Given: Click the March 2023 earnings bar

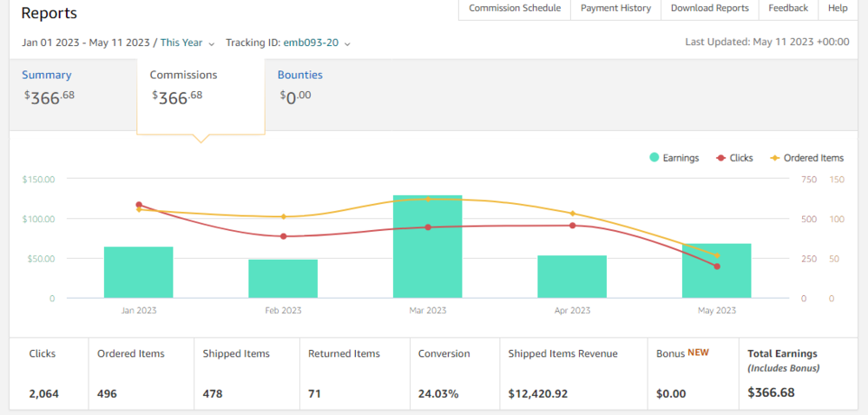Looking at the screenshot, I should [427, 247].
